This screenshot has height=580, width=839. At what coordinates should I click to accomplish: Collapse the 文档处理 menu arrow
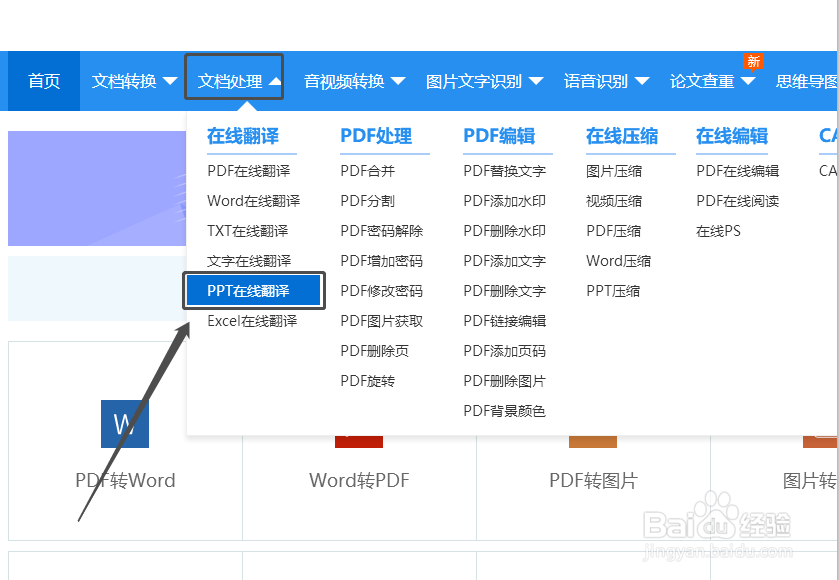272,81
